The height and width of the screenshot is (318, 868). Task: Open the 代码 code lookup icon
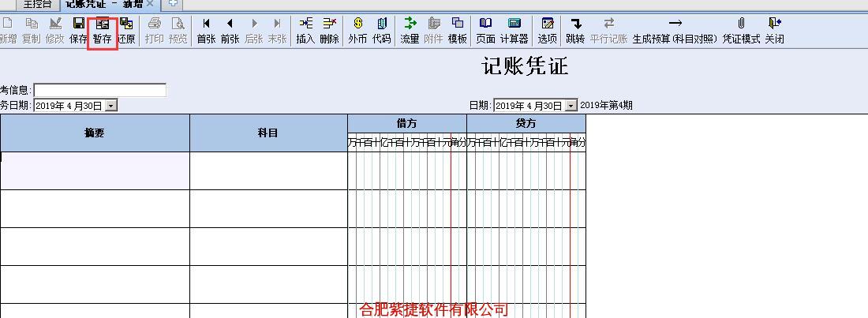[x=382, y=30]
